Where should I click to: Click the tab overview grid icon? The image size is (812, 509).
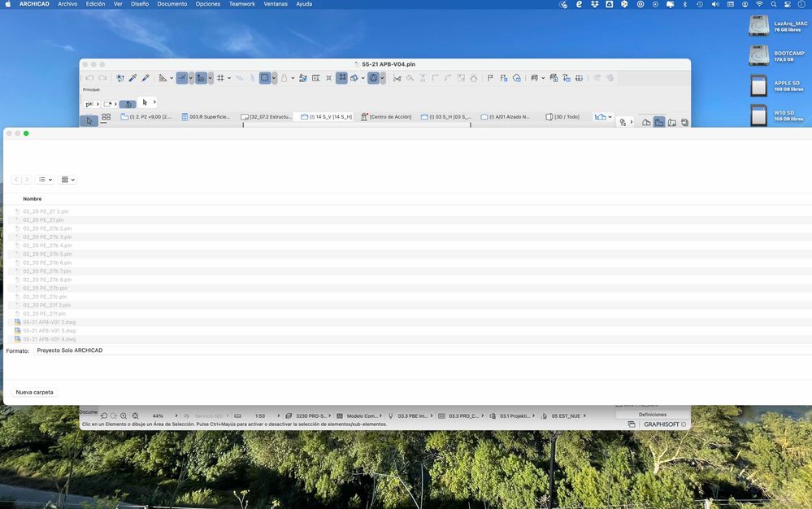106,117
